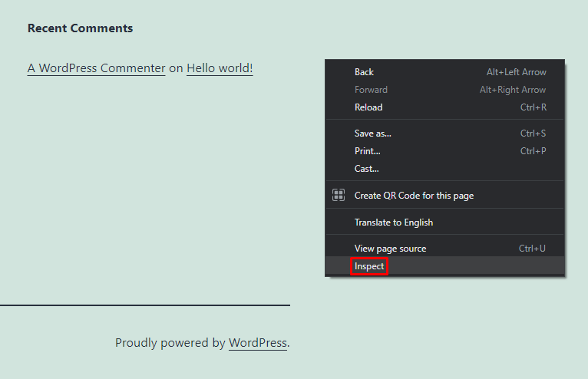Click the horizontal divider line above footer
Image resolution: width=588 pixels, height=379 pixels.
coord(145,305)
